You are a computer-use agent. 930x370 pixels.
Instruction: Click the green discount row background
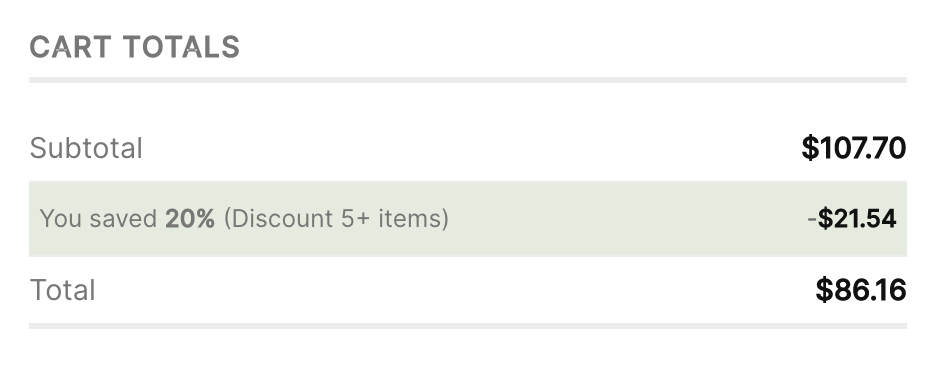tap(468, 219)
